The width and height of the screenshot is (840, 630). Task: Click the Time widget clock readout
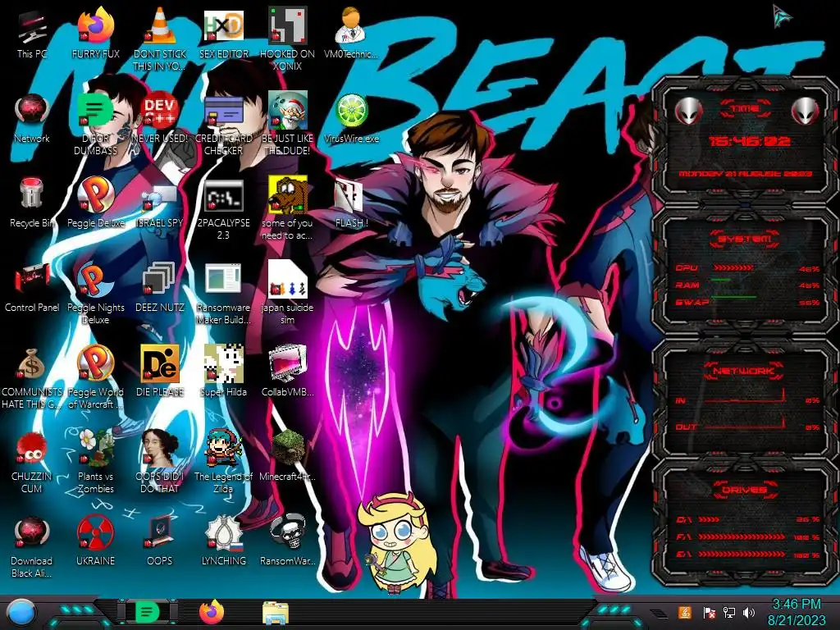[x=750, y=141]
